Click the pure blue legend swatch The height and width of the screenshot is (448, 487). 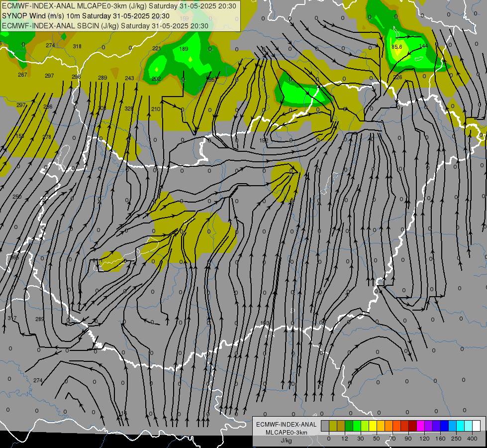[445, 426]
